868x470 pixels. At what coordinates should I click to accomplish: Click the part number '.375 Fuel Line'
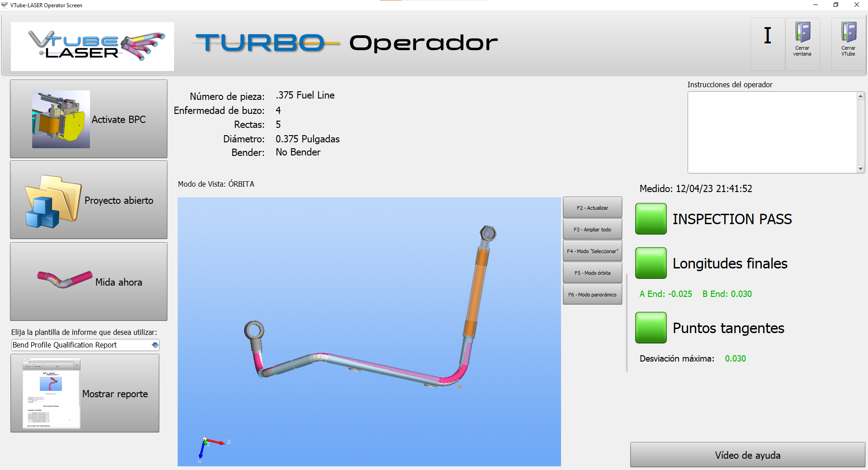point(305,95)
